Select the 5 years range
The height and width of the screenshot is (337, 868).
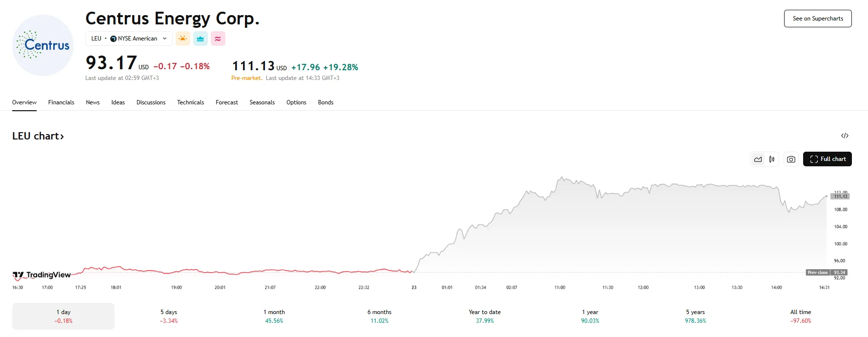695,316
